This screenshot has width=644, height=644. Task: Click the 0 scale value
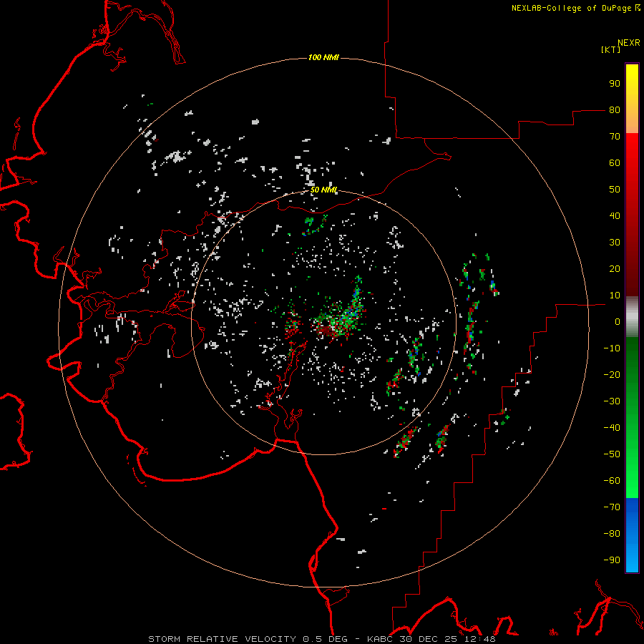[618, 322]
